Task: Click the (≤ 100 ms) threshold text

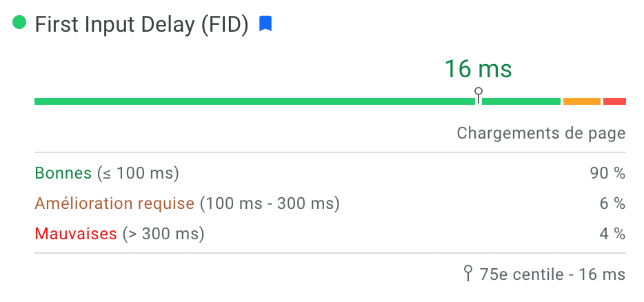Action: tap(139, 173)
